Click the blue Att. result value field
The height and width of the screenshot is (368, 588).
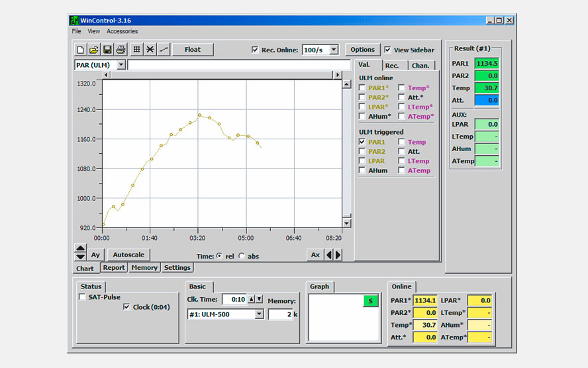click(x=487, y=100)
